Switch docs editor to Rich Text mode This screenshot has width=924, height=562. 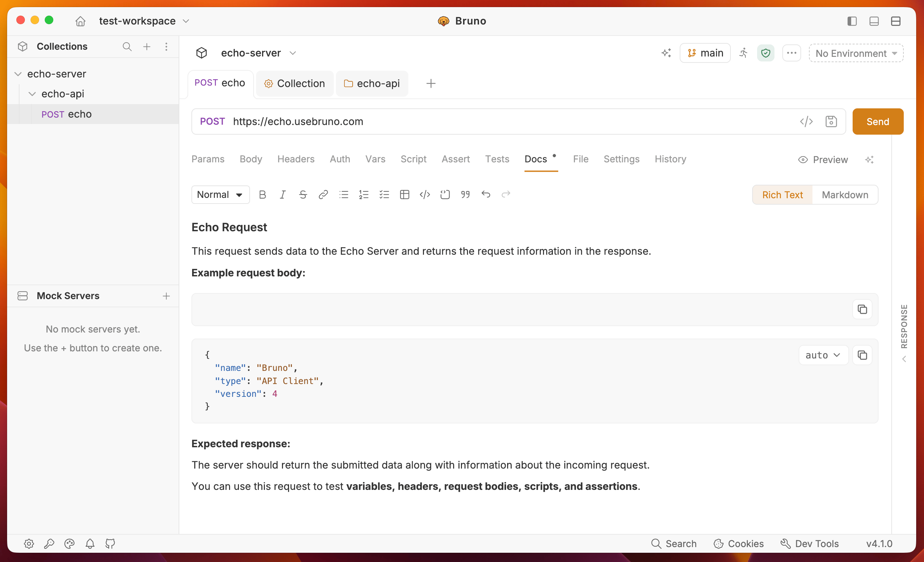(782, 195)
